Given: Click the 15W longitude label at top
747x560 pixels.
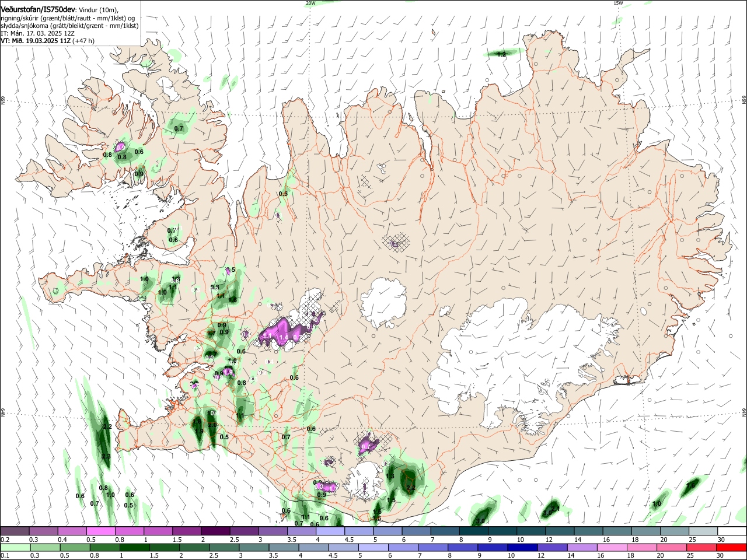Looking at the screenshot, I should 619,3.
